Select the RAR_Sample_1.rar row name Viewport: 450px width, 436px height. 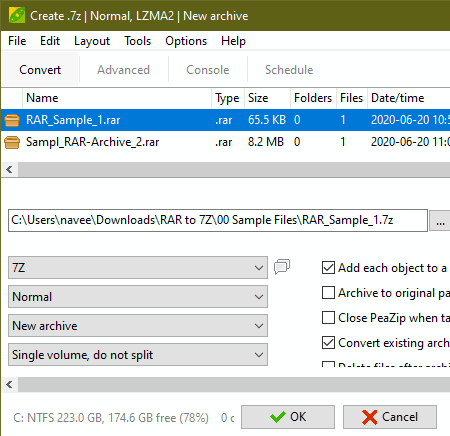point(73,120)
